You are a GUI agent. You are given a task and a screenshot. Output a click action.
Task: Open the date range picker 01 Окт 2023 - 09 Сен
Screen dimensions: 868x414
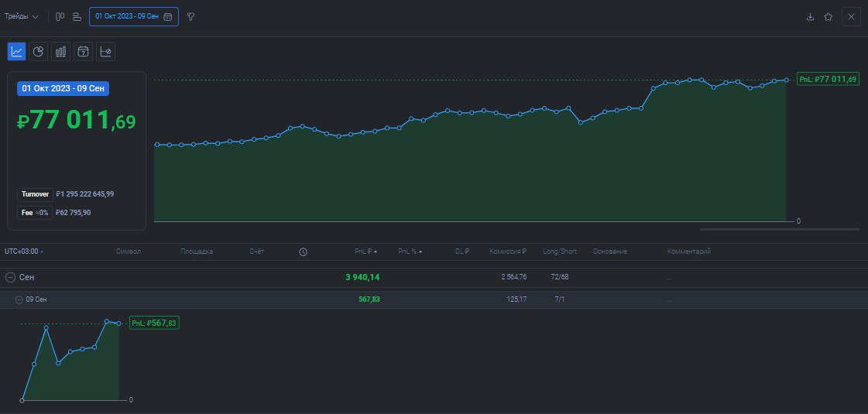click(134, 16)
